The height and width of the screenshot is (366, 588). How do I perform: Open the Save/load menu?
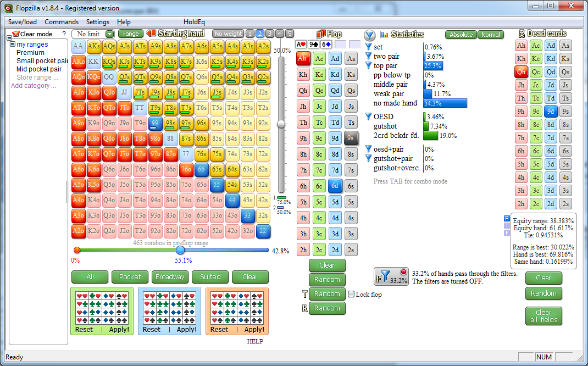coord(23,22)
